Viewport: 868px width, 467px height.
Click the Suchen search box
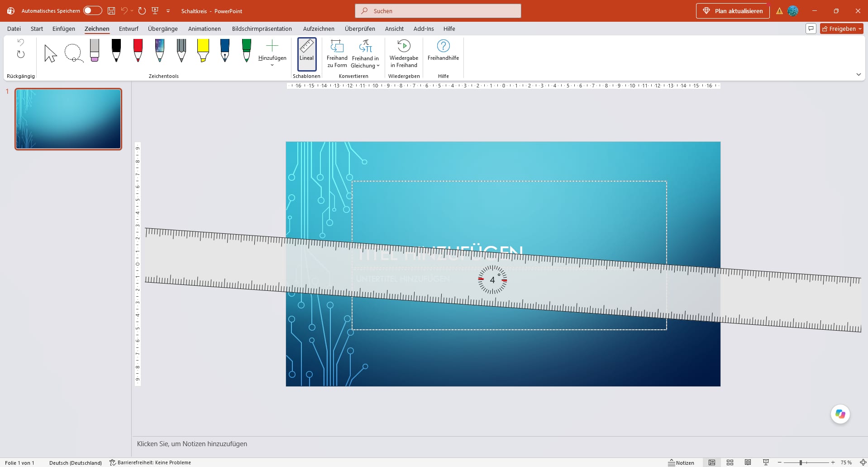point(438,11)
